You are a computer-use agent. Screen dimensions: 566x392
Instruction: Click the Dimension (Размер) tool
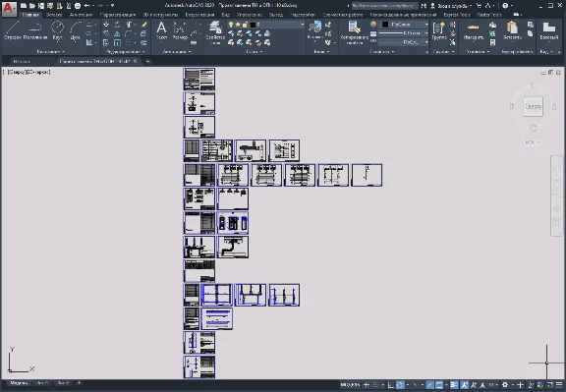click(x=180, y=30)
